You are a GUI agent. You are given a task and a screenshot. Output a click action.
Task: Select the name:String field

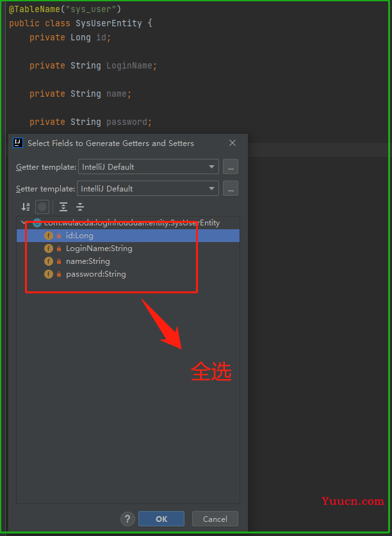88,261
